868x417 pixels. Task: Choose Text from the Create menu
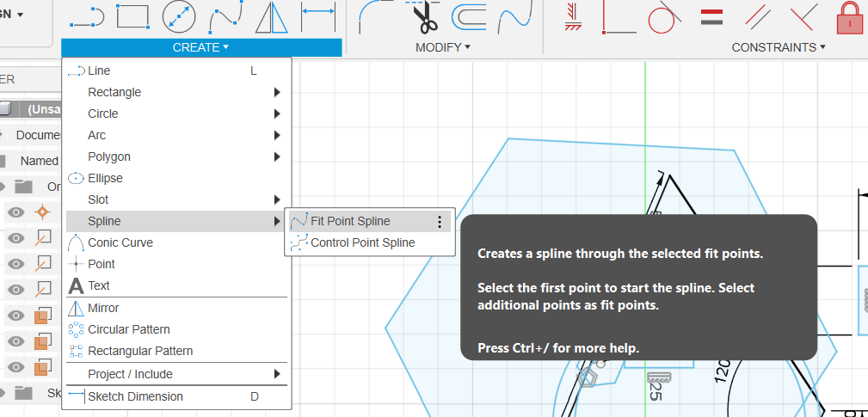point(176,286)
